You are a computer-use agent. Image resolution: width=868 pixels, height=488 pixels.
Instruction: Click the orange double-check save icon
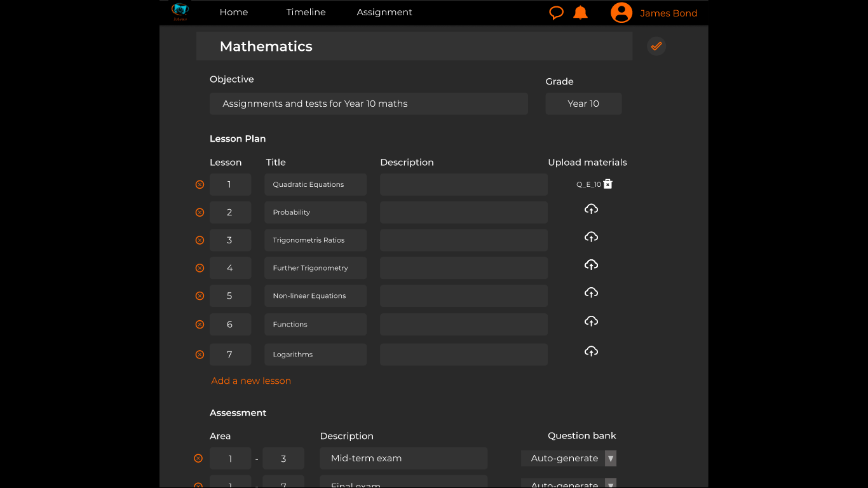[x=656, y=46]
